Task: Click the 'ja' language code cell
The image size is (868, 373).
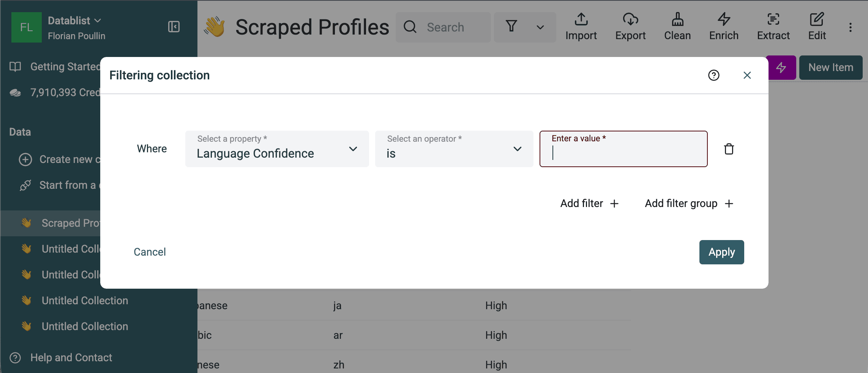Action: (338, 306)
